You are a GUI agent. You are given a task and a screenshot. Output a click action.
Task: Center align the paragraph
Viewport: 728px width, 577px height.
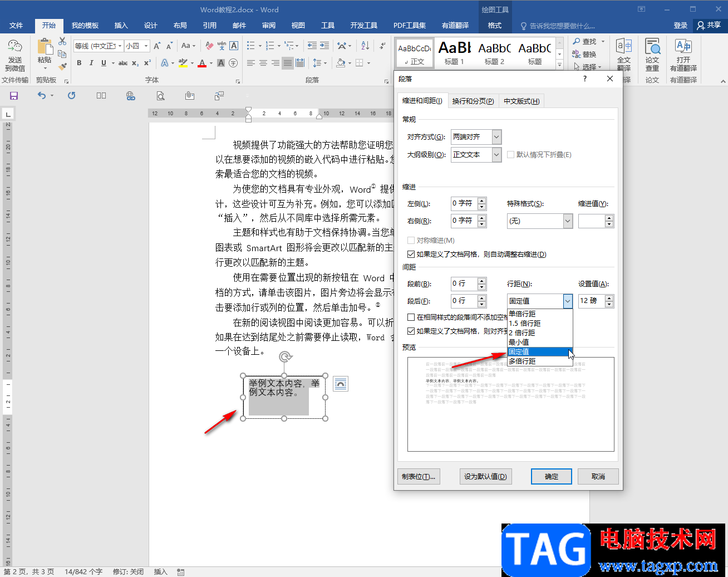pyautogui.click(x=263, y=63)
